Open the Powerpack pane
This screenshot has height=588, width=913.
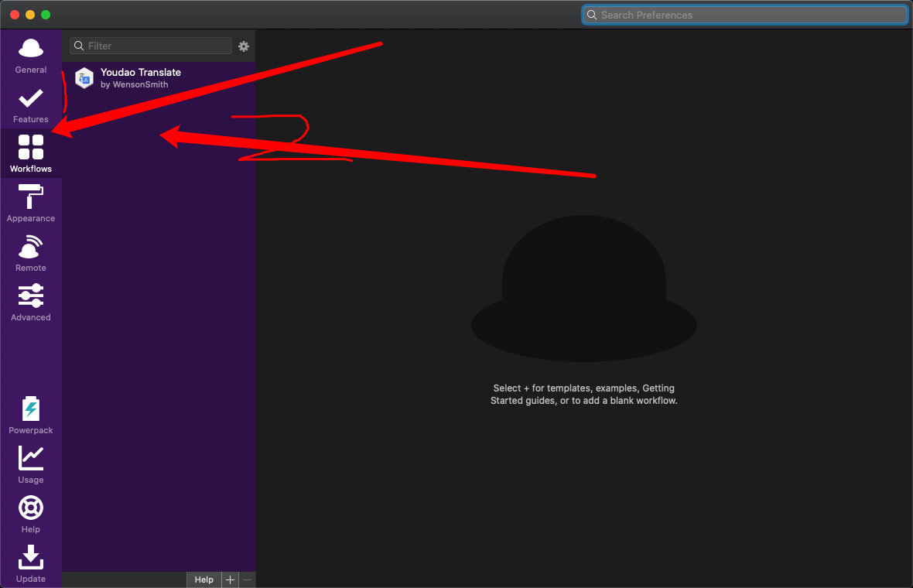click(31, 415)
